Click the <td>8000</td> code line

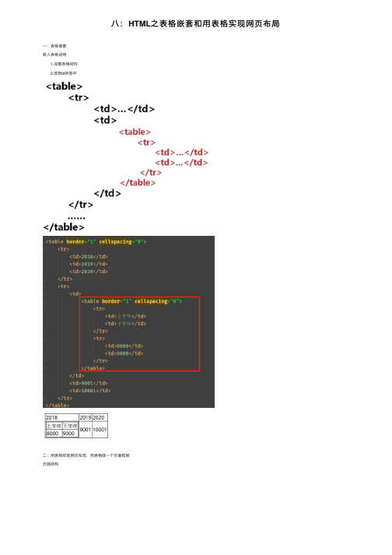(x=124, y=346)
